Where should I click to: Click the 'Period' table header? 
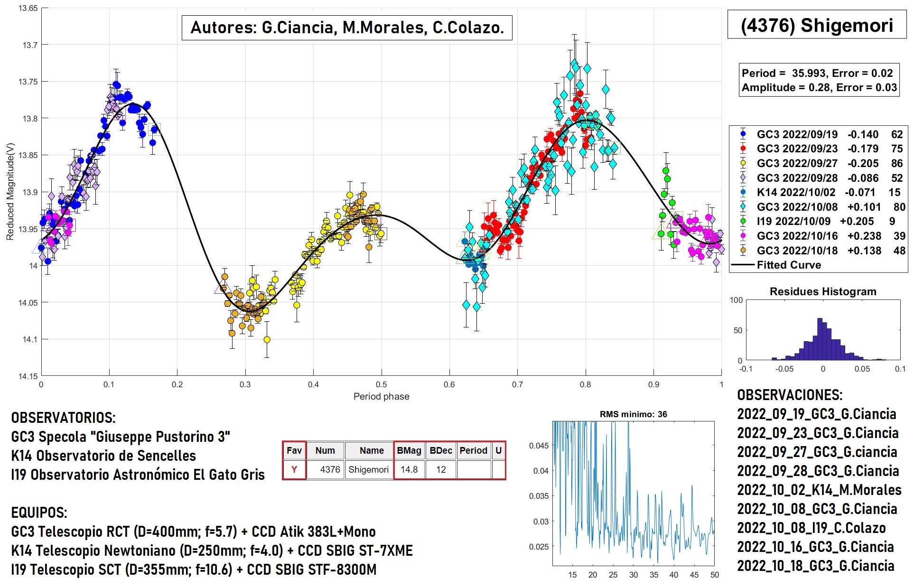(474, 450)
